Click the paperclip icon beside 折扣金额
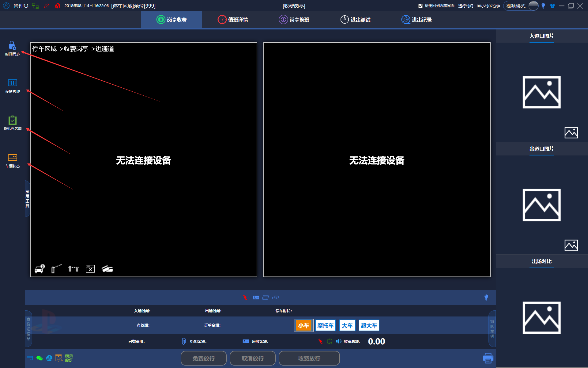 pos(184,341)
